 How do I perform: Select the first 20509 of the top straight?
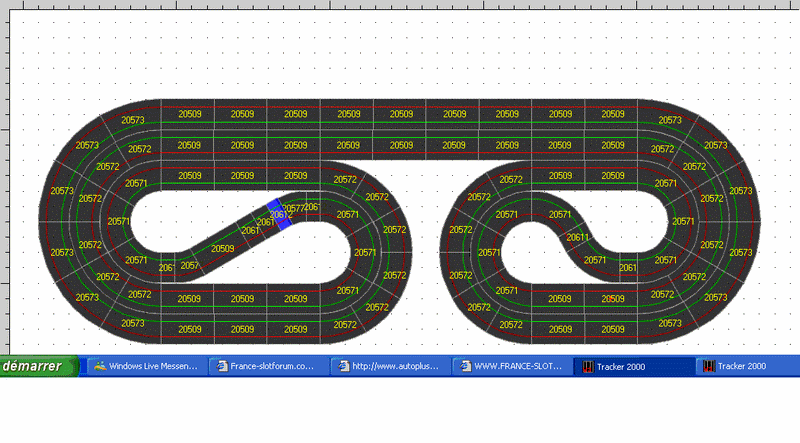pos(189,114)
